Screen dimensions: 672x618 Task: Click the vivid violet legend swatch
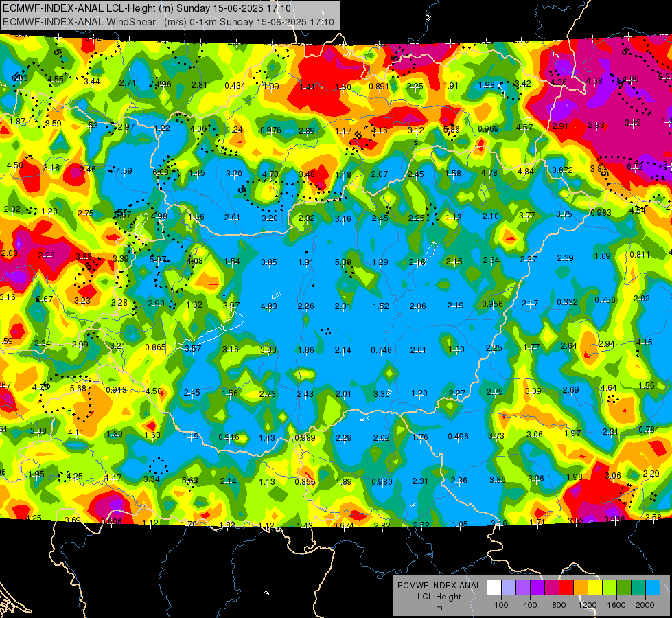(x=537, y=588)
